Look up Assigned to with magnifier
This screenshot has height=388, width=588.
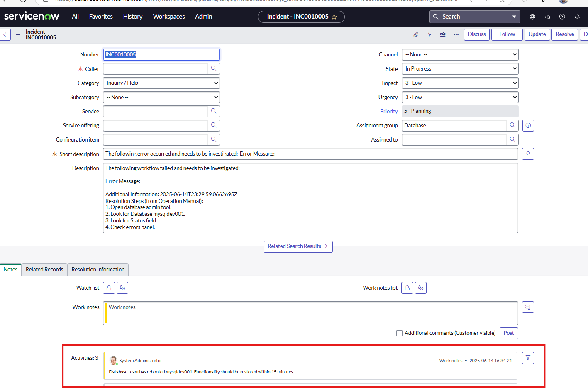tap(512, 139)
